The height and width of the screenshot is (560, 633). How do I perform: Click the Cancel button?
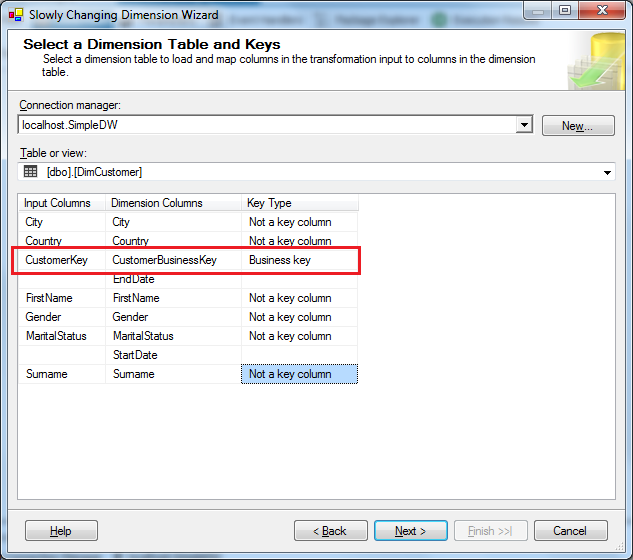[x=570, y=531]
